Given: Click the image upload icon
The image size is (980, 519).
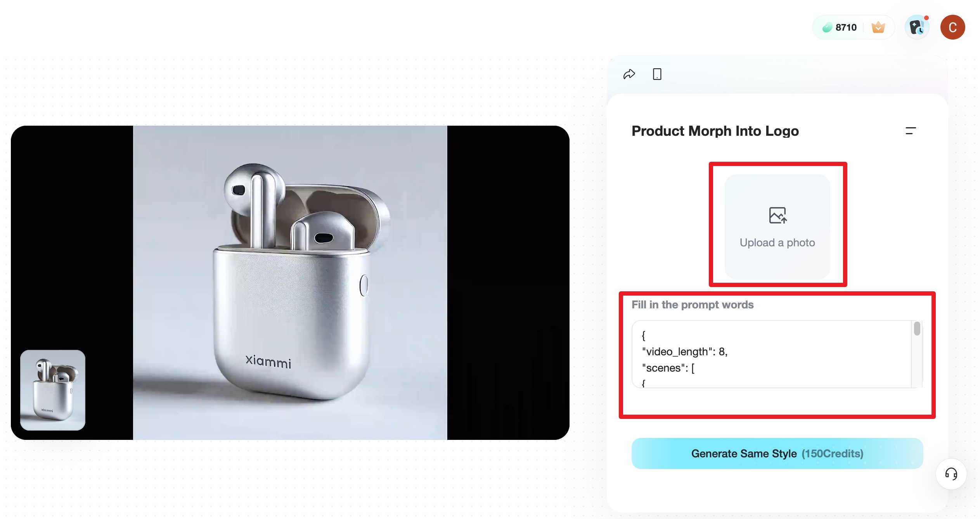Looking at the screenshot, I should point(777,215).
